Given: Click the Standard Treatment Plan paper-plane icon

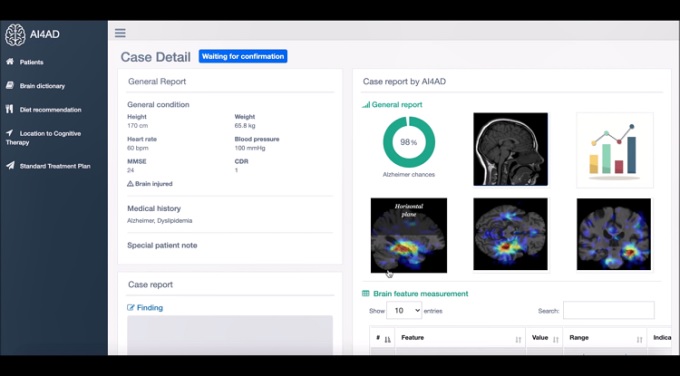Looking at the screenshot, I should tap(10, 165).
